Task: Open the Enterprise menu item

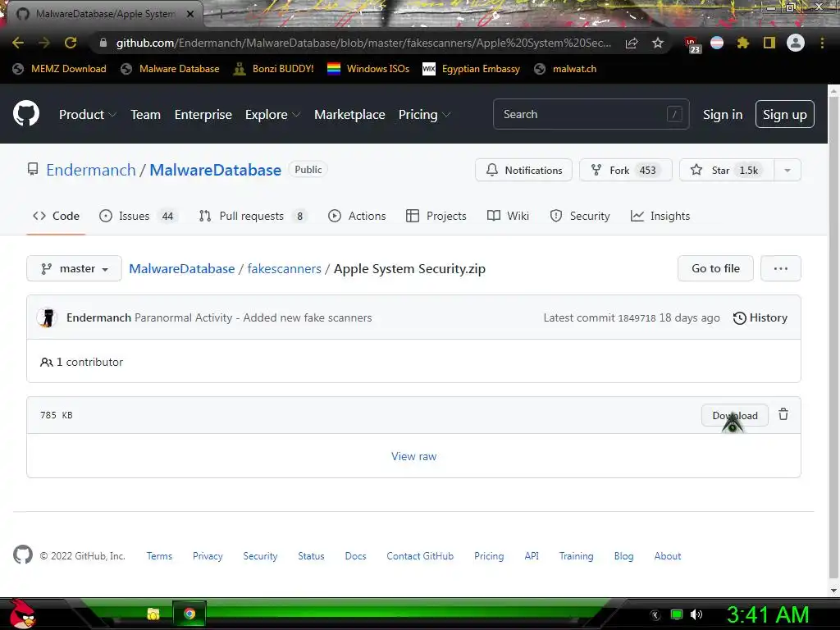Action: pos(203,115)
